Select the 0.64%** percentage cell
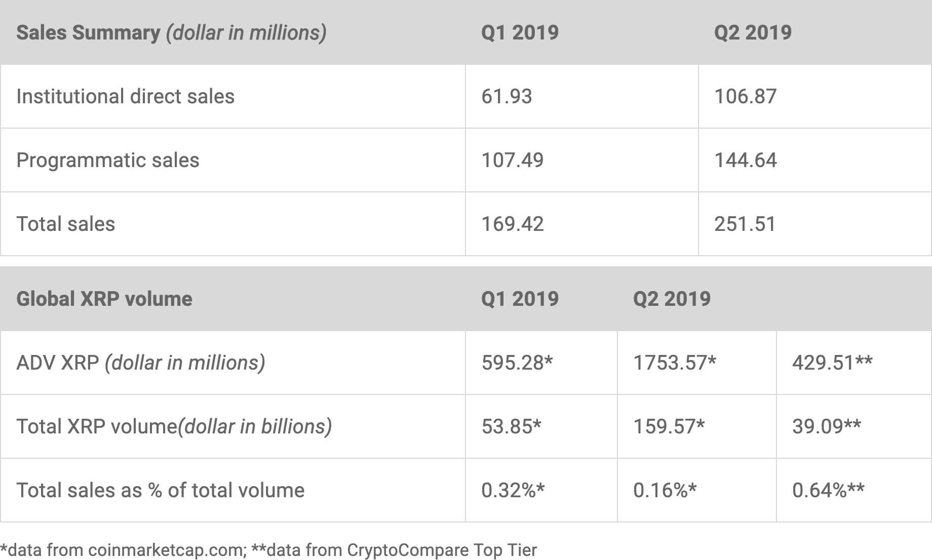 coord(828,490)
